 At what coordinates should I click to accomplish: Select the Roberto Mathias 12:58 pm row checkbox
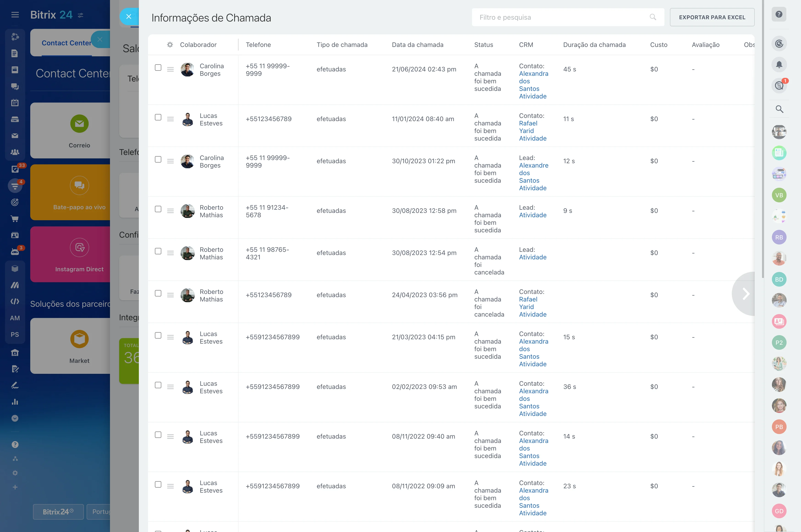[x=158, y=209]
